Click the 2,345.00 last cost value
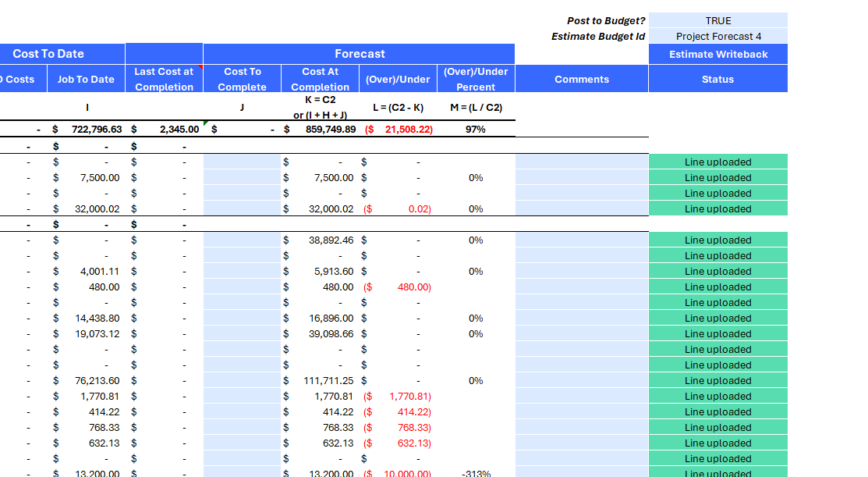 (x=179, y=130)
